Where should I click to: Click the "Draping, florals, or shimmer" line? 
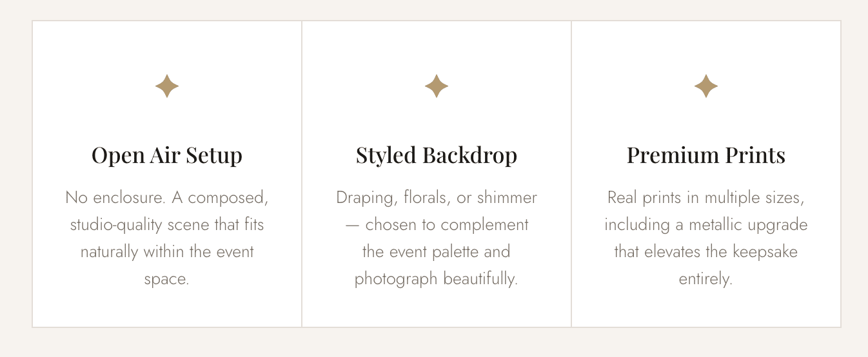pyautogui.click(x=437, y=198)
